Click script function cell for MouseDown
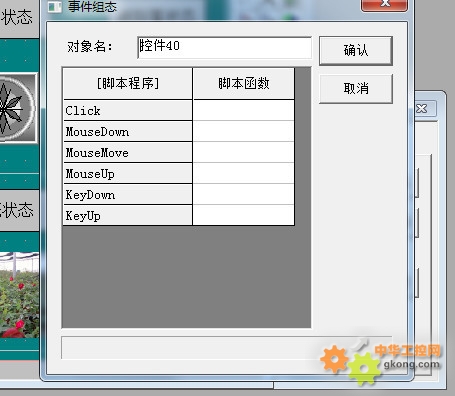Screen dimensions: 455x396 pos(244,132)
